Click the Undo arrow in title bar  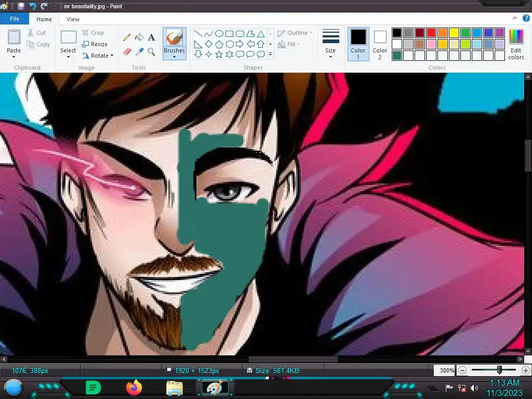33,6
